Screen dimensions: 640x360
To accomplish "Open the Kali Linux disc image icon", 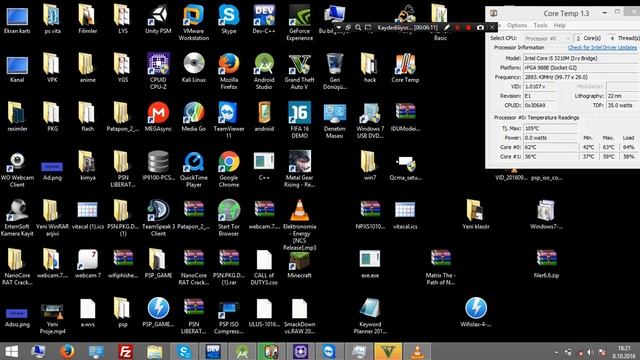I will [x=193, y=68].
